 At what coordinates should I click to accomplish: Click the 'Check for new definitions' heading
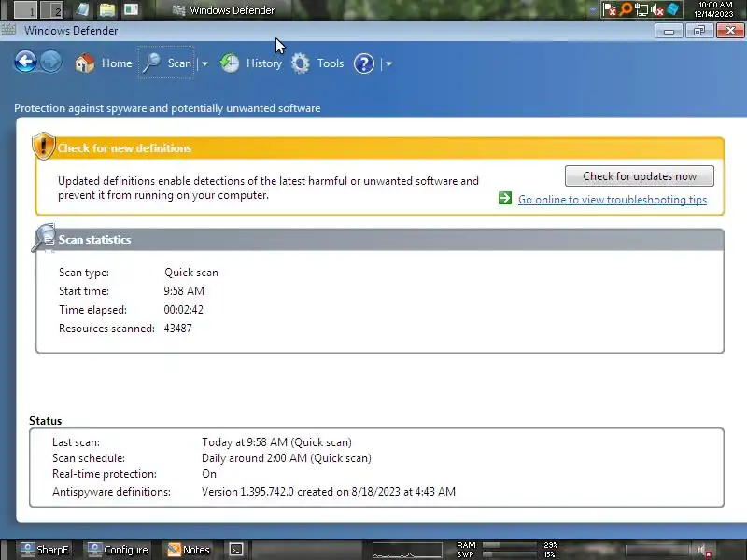[124, 148]
